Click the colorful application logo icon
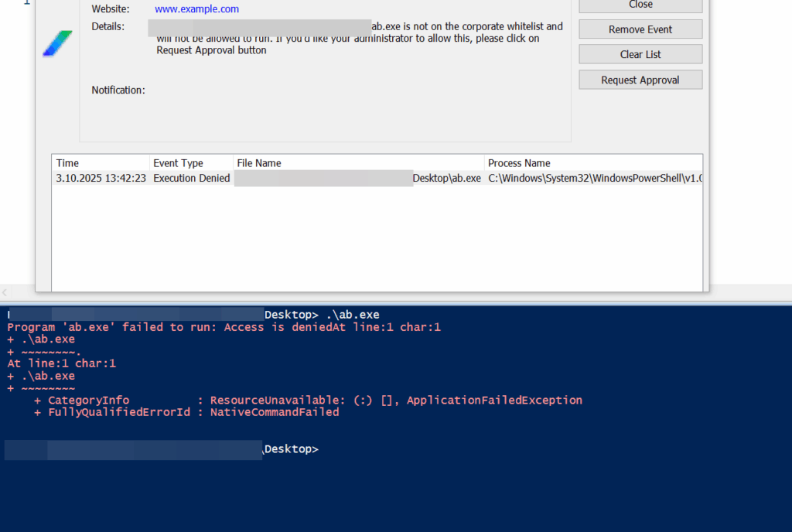Image resolution: width=792 pixels, height=532 pixels. click(x=57, y=44)
